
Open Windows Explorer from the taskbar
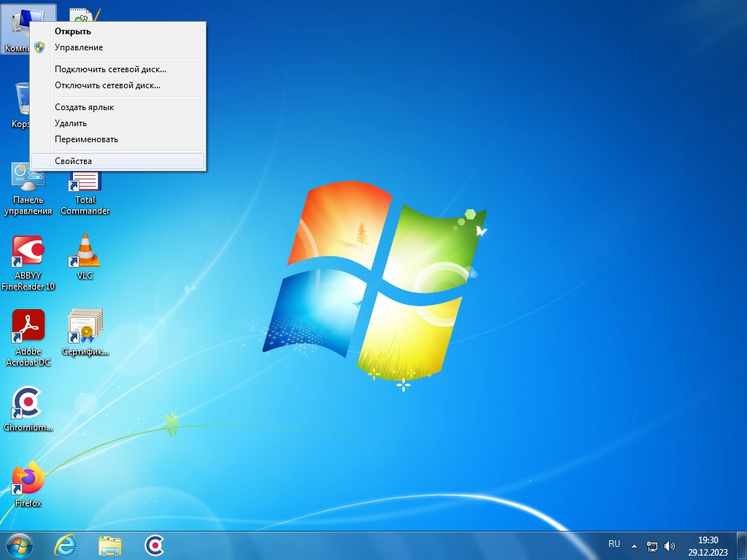110,545
